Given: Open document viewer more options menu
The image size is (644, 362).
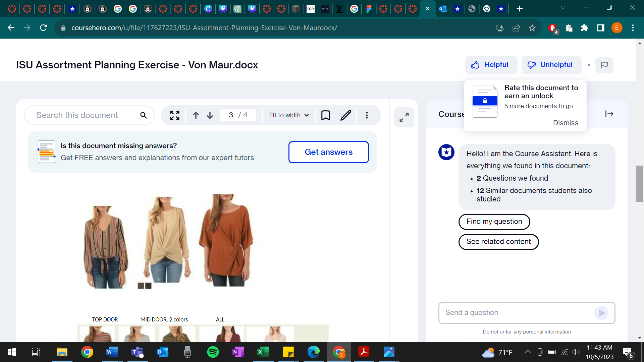Looking at the screenshot, I should [x=367, y=115].
